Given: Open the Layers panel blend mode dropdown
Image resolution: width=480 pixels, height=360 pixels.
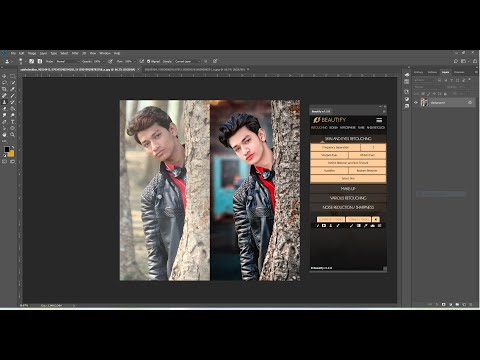Looking at the screenshot, I should (x=429, y=87).
